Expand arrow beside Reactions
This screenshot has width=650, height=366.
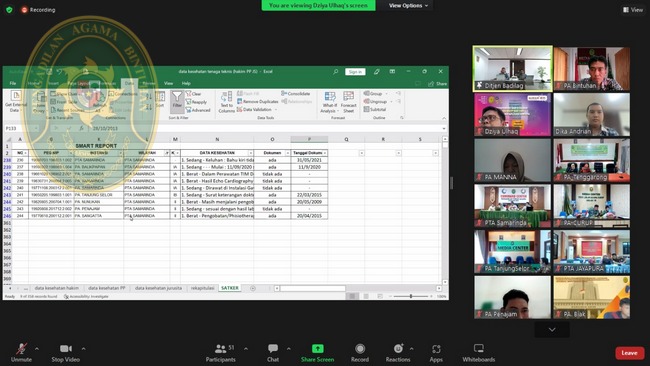(411, 349)
